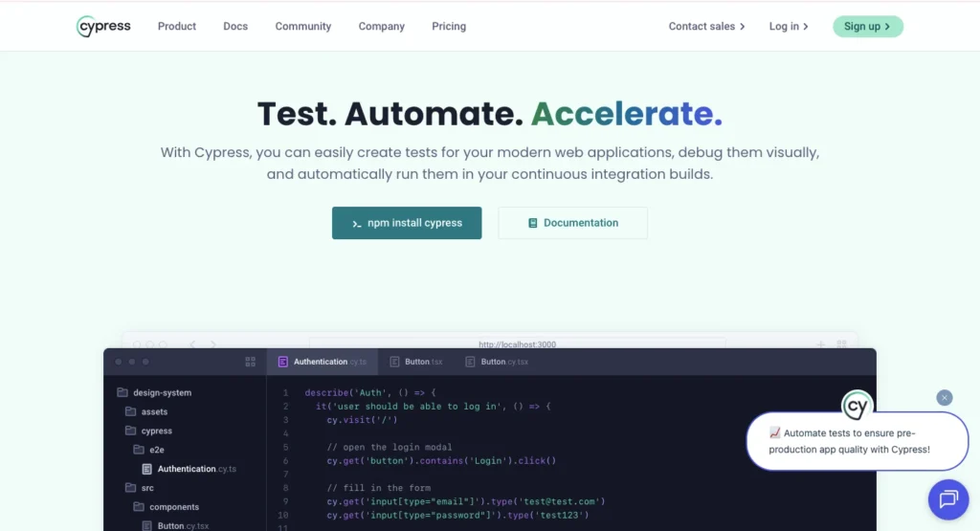Open the chat widget button
The height and width of the screenshot is (531, 980).
click(948, 499)
